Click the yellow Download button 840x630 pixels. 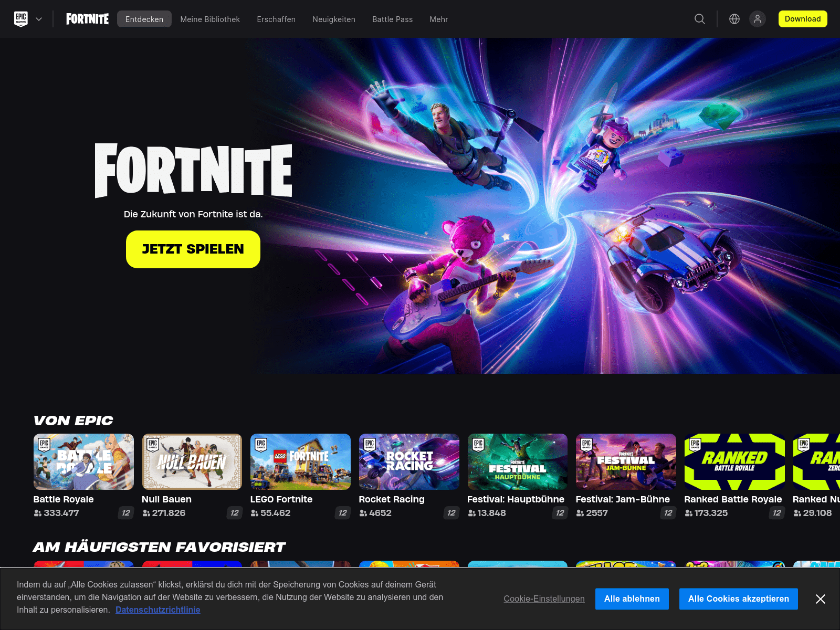point(803,19)
